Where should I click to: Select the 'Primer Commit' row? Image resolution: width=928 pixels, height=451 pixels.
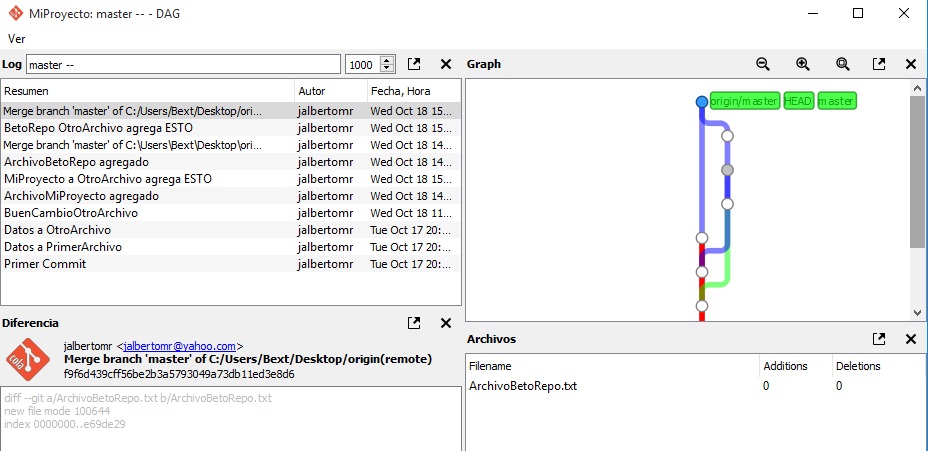pos(231,263)
